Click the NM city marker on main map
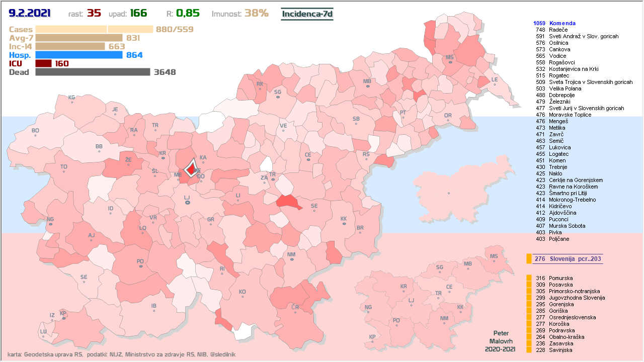This screenshot has width=644, height=362. click(291, 259)
